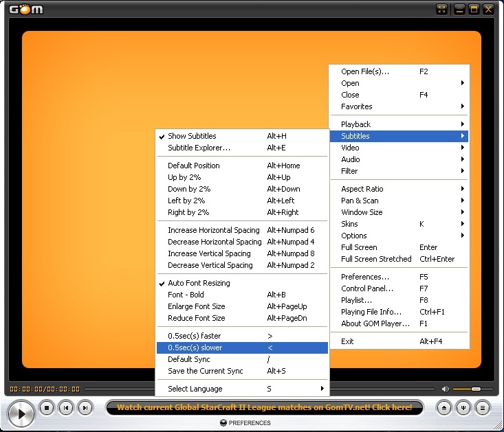The width and height of the screenshot is (504, 432).
Task: Minimize the GOM Player window
Action: [x=459, y=9]
